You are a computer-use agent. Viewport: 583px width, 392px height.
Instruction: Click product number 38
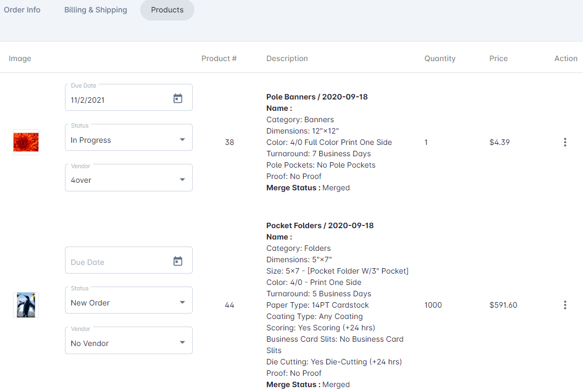230,142
